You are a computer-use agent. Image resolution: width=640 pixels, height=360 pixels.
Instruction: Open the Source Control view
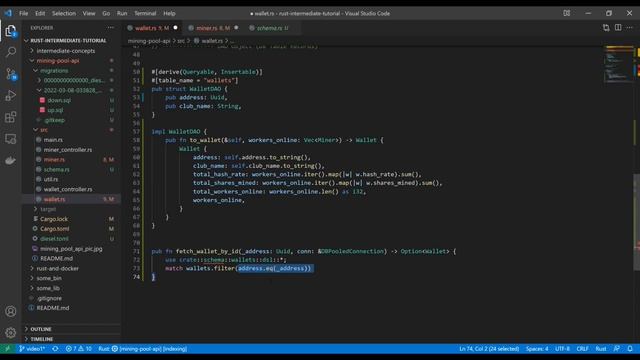click(x=11, y=74)
